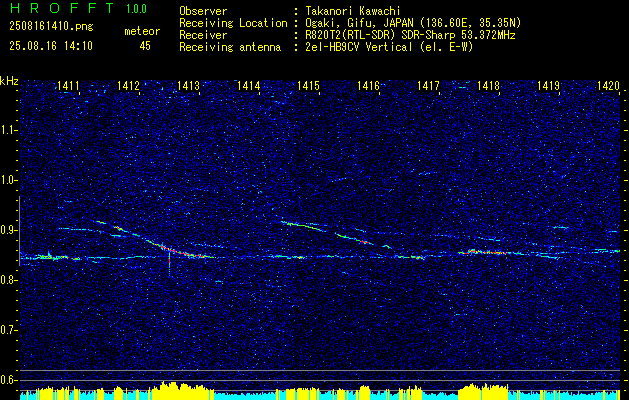The height and width of the screenshot is (400, 629).
Task: Click the 1412 time marker
Action: coord(128,85)
